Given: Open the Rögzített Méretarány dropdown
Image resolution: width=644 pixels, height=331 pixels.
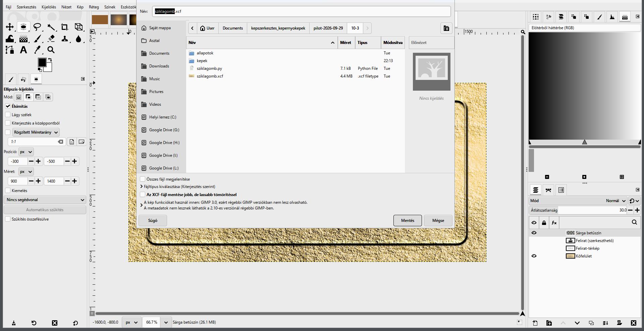Looking at the screenshot, I should 36,132.
